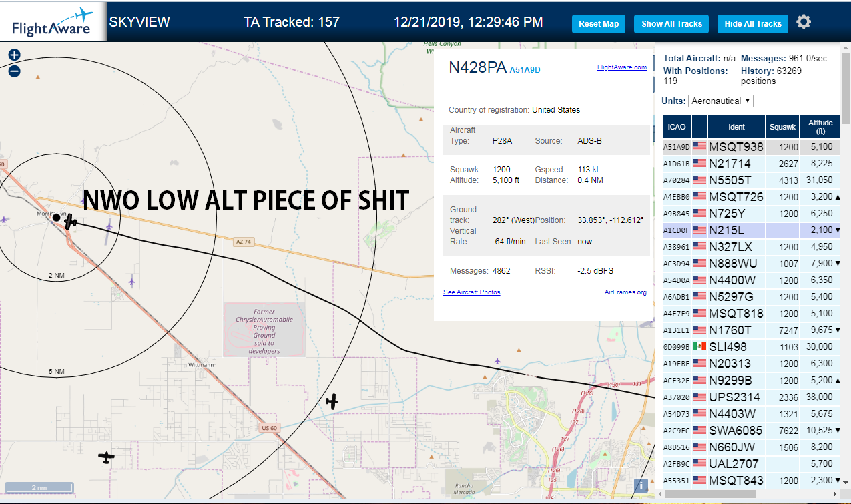
Task: Sort table by Altitude (ft) header
Action: pyautogui.click(x=820, y=127)
